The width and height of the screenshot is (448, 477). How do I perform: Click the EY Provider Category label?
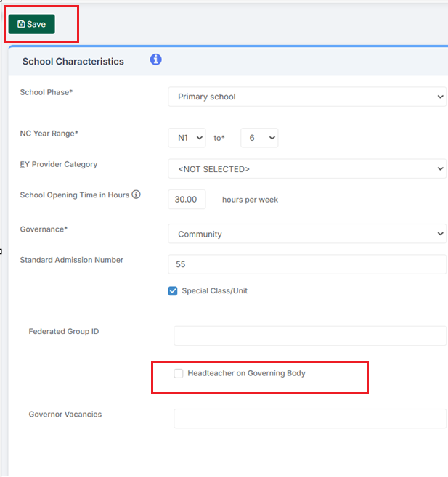click(58, 165)
